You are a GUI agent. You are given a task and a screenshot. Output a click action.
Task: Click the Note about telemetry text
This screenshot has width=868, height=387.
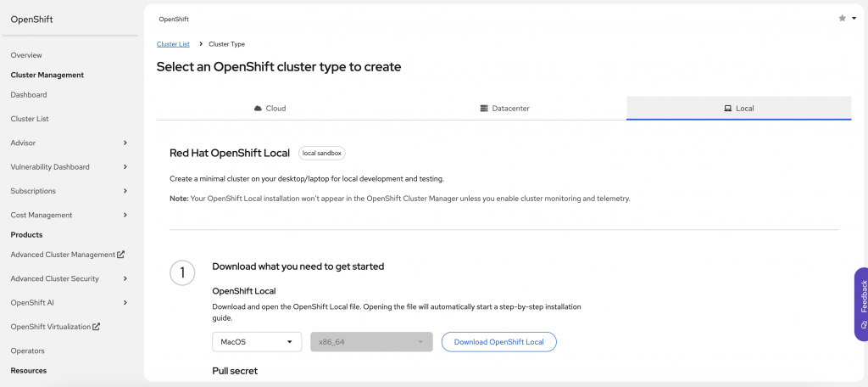click(x=400, y=199)
